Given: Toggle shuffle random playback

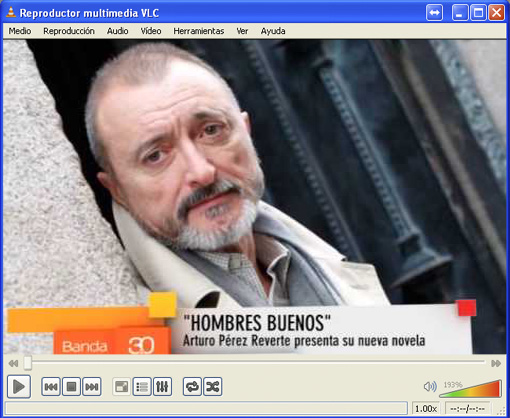Looking at the screenshot, I should pos(213,387).
